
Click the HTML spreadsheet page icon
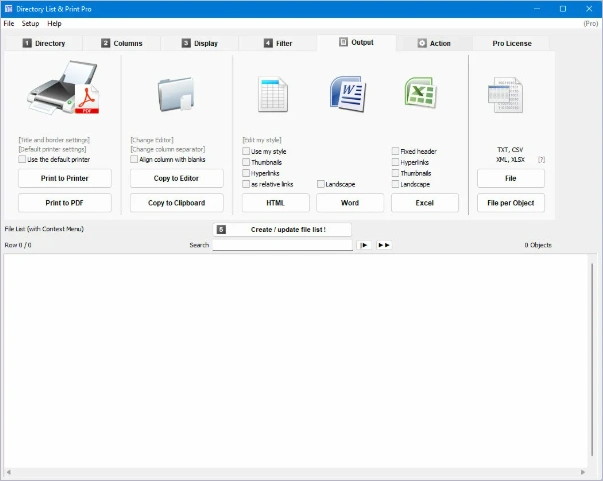(x=273, y=94)
